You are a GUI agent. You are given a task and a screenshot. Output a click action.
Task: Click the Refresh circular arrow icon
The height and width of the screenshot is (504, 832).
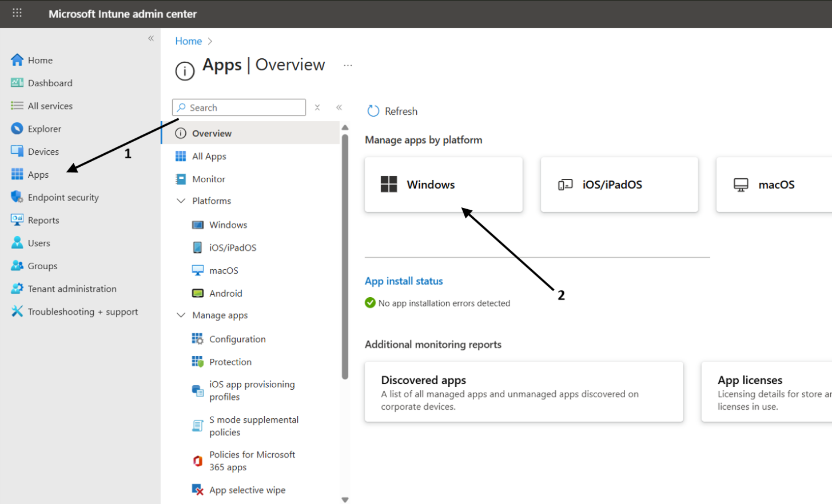pos(373,111)
